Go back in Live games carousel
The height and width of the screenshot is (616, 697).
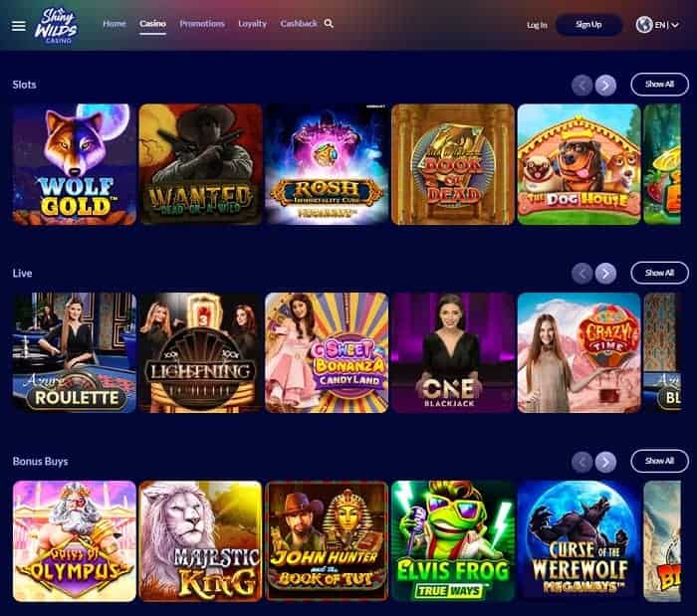581,273
